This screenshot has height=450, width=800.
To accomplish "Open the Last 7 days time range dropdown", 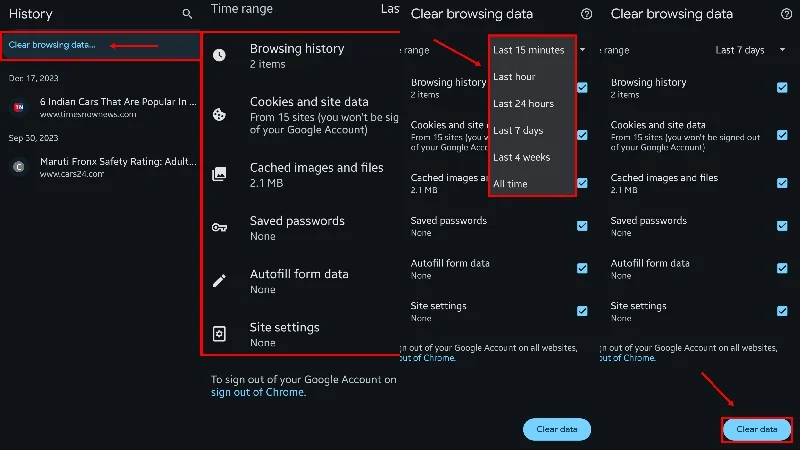I will [750, 49].
